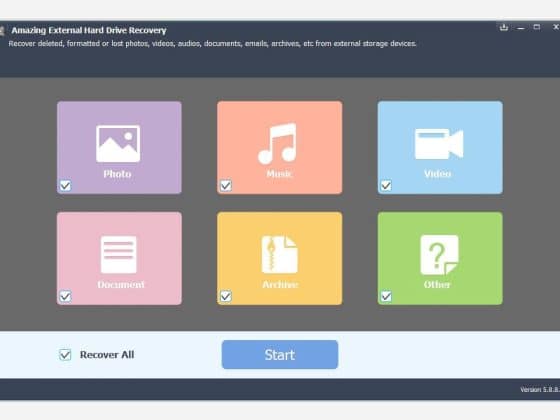This screenshot has height=420, width=560.
Task: Click the Archive label text
Action: point(280,285)
